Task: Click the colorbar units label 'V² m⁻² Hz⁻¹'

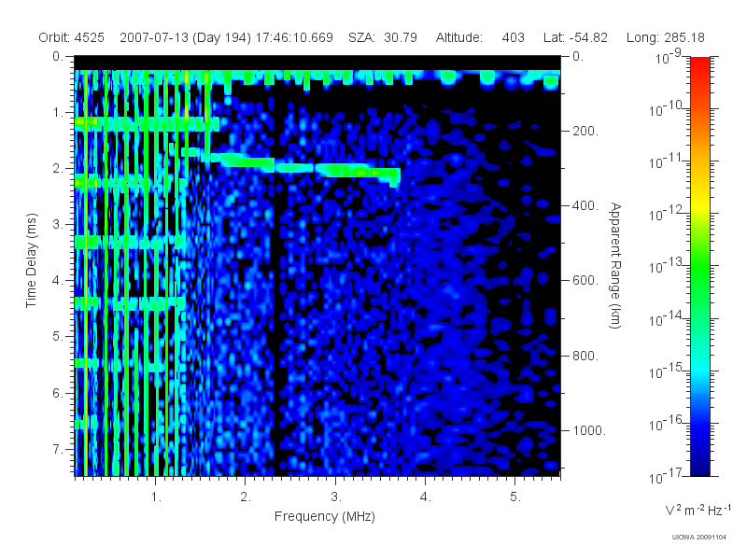Action: click(698, 510)
